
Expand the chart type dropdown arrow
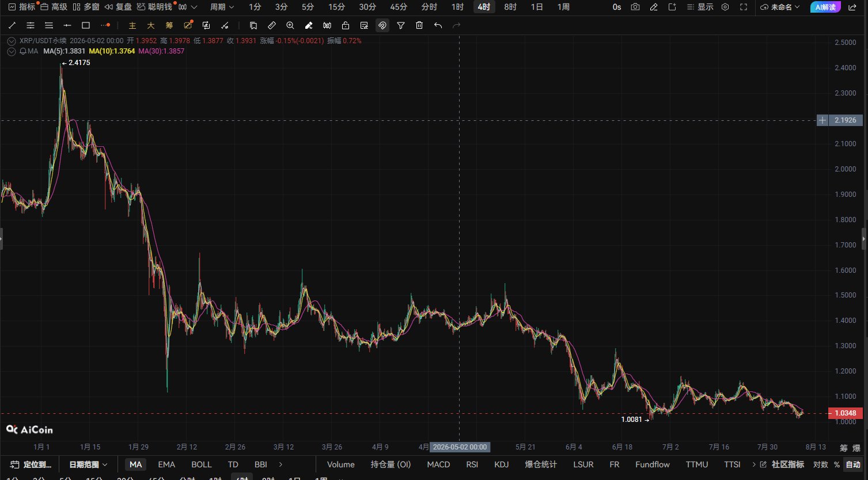[194, 7]
